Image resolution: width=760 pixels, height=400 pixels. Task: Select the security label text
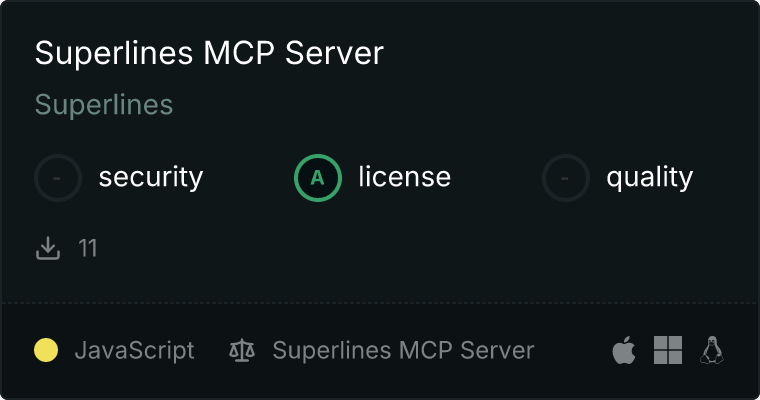coord(151,177)
